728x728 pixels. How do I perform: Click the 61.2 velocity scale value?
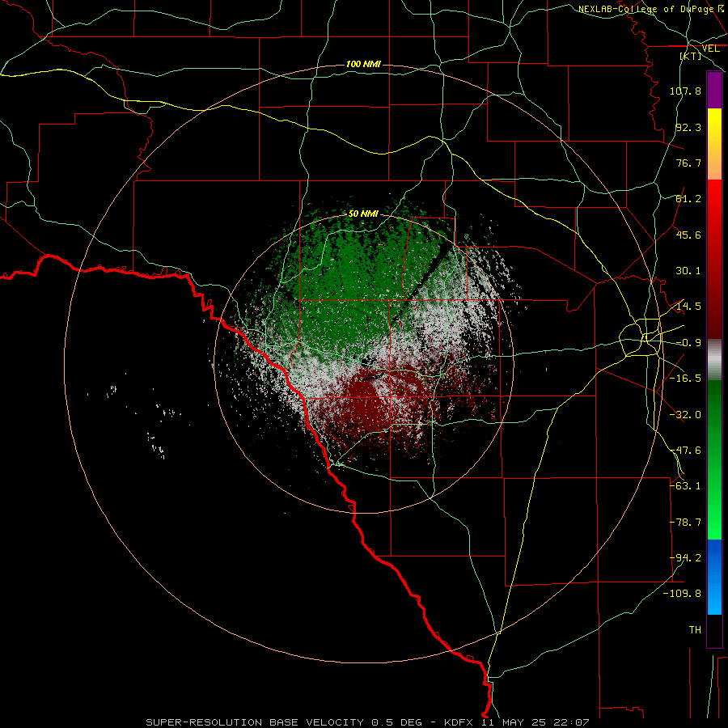pos(688,199)
